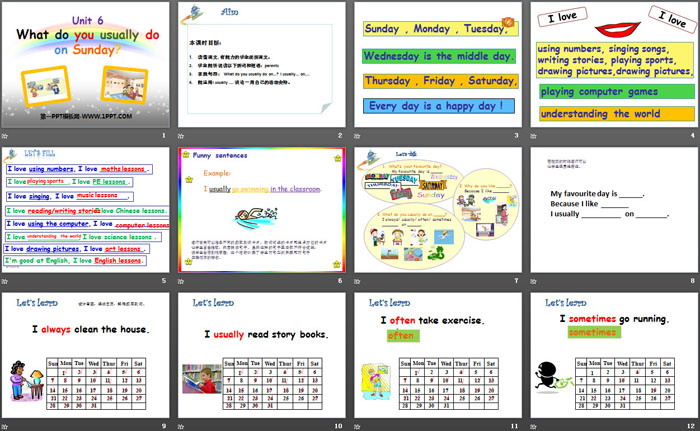
Task: Click the animation star icon under slide 11
Action: 357,427
